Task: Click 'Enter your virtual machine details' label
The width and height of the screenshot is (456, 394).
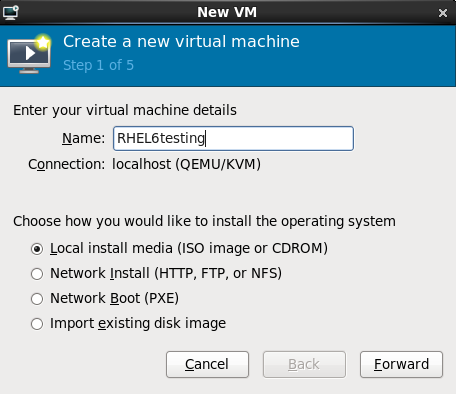Action: click(x=125, y=110)
